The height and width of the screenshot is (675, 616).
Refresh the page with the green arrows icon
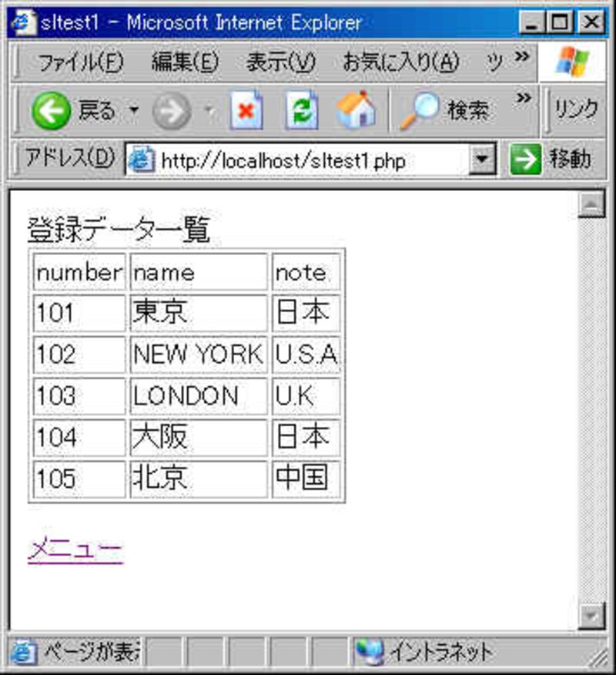coord(302,110)
